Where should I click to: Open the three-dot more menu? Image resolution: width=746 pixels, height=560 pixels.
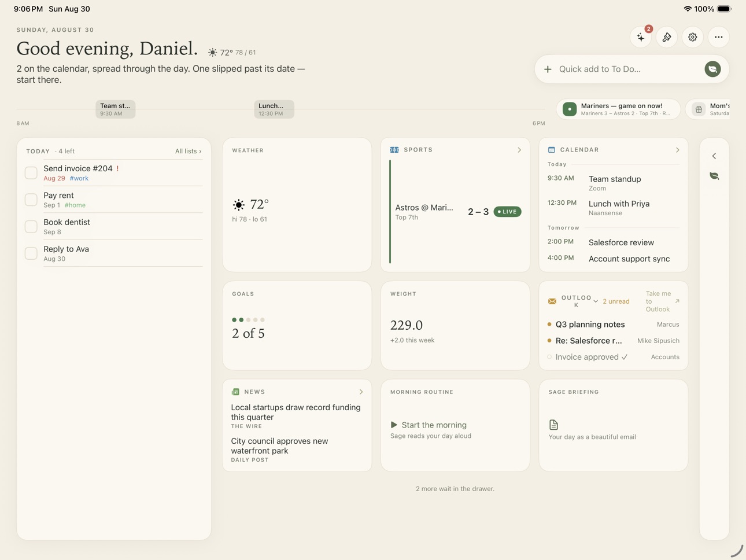tap(719, 37)
